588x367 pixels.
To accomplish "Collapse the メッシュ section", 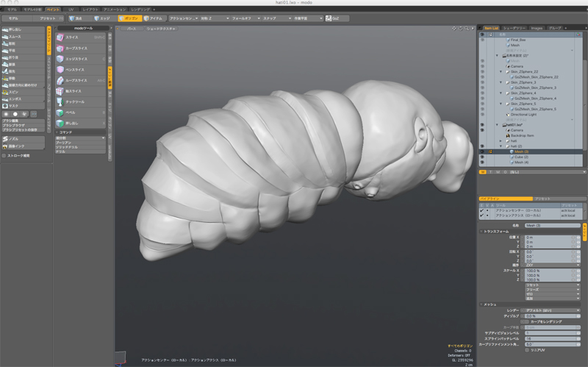I will coord(481,304).
